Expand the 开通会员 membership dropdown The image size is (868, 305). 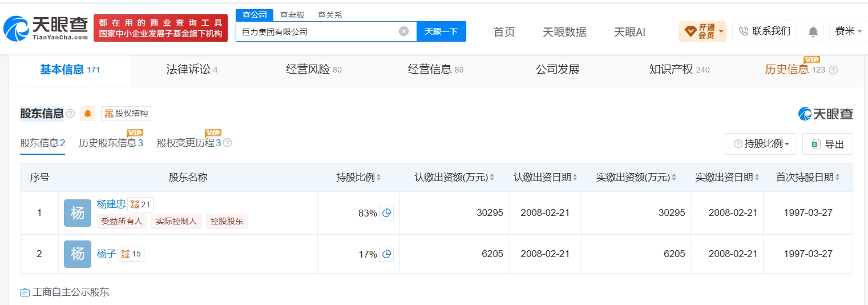[702, 31]
